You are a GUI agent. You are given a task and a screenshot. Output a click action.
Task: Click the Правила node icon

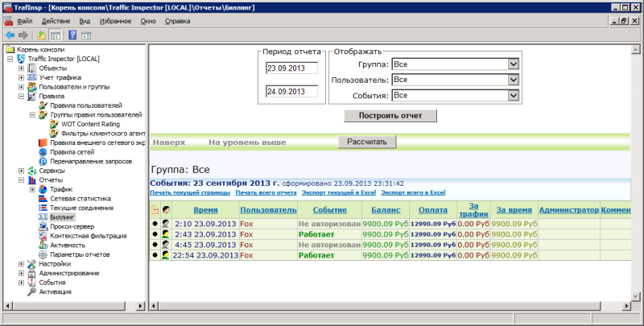(31, 96)
